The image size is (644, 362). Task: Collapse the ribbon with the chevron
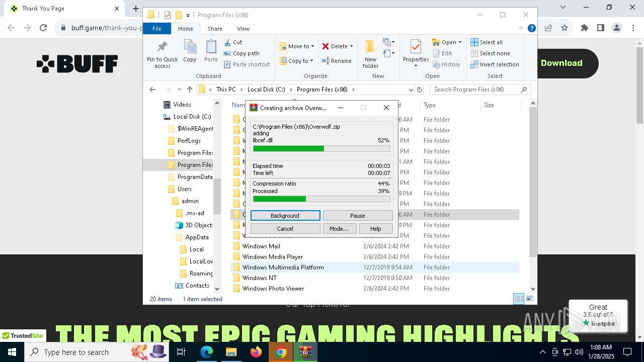[x=521, y=29]
